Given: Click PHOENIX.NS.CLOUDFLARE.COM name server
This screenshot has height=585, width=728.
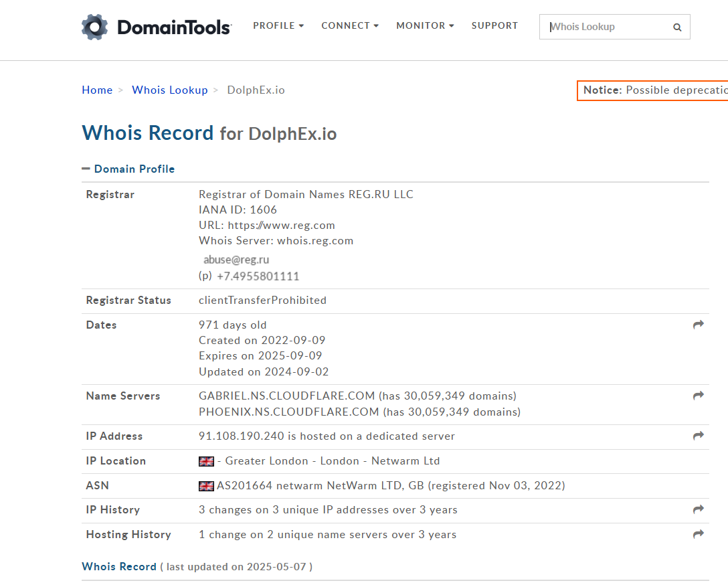Looking at the screenshot, I should 289,412.
